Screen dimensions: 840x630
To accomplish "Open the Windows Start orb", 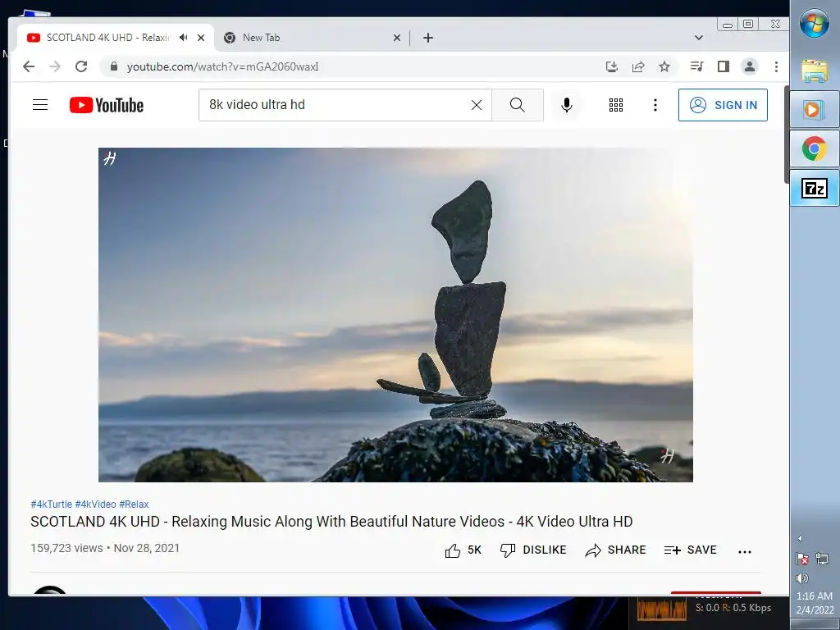I will point(815,24).
